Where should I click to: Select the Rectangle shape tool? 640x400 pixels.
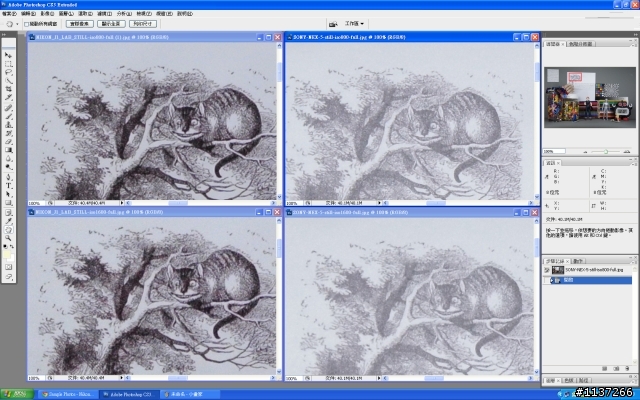pyautogui.click(x=8, y=203)
